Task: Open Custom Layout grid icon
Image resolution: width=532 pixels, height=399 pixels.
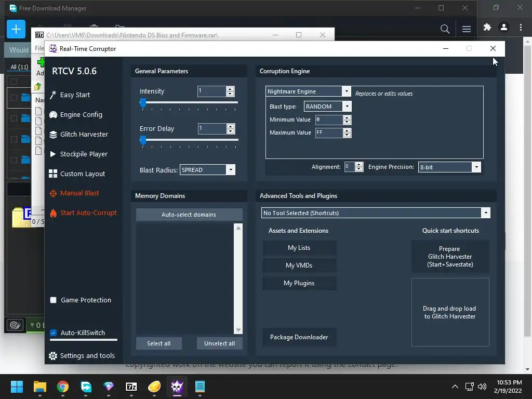Action: (53, 174)
